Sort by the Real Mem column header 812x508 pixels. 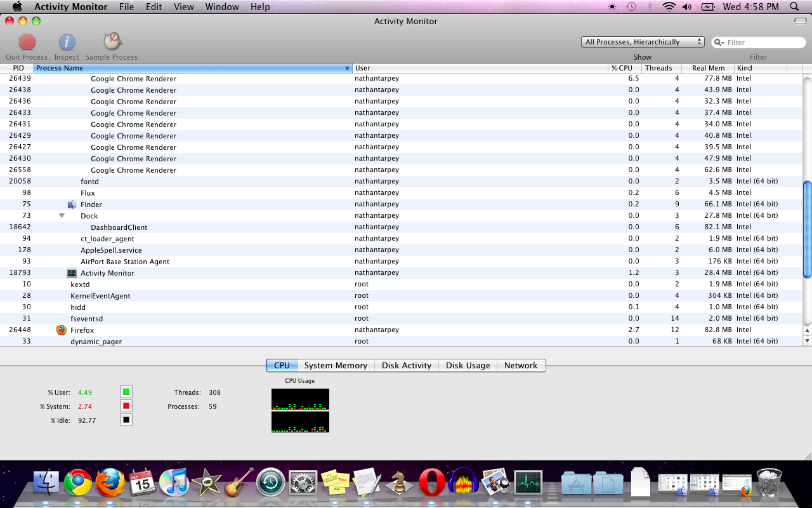tap(708, 68)
